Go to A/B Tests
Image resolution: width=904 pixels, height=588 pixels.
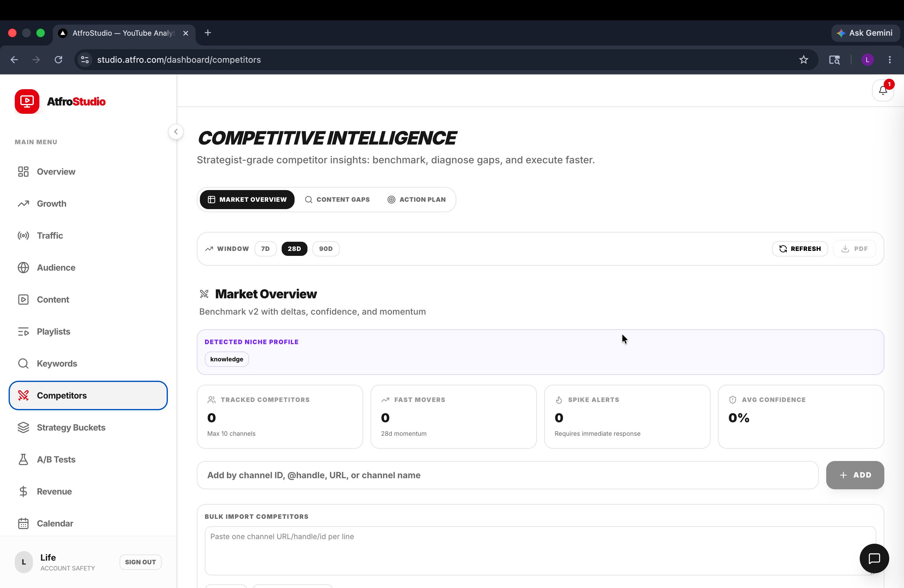point(88,459)
